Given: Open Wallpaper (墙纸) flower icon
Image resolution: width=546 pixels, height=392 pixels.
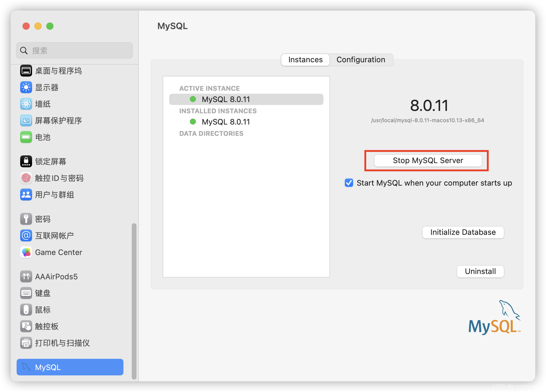Looking at the screenshot, I should [x=26, y=104].
